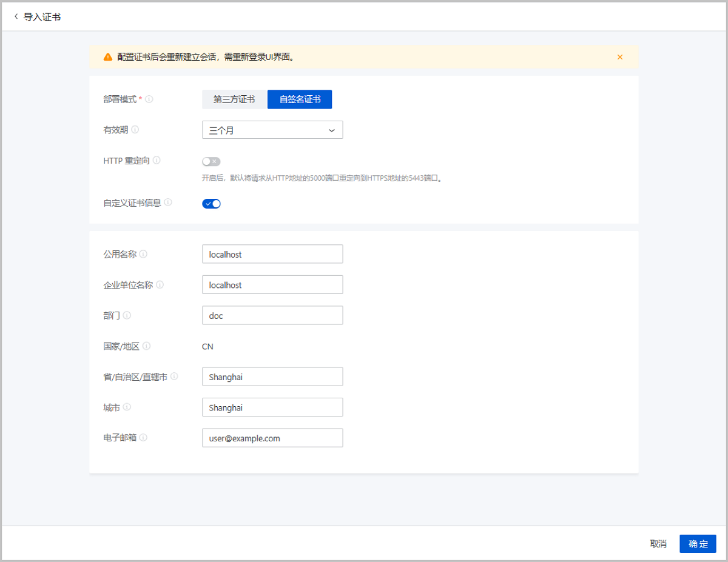The image size is (728, 562).
Task: Click the info icon next to 公用名称
Action: click(143, 253)
